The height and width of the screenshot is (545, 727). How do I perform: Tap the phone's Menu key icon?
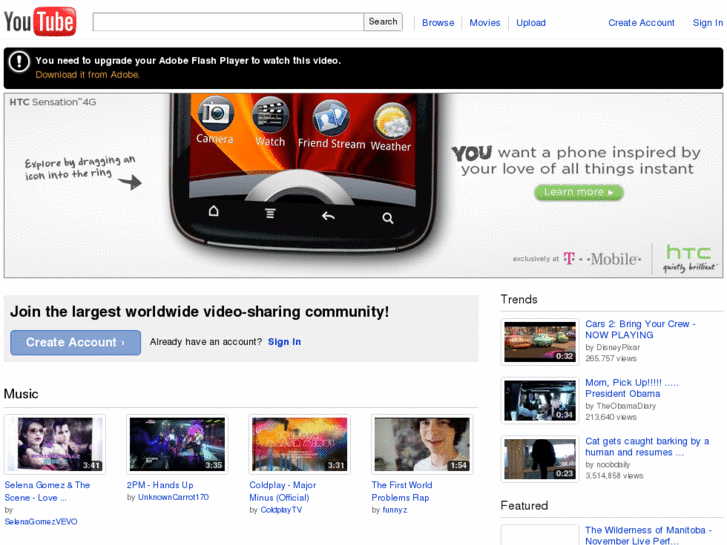(x=270, y=214)
